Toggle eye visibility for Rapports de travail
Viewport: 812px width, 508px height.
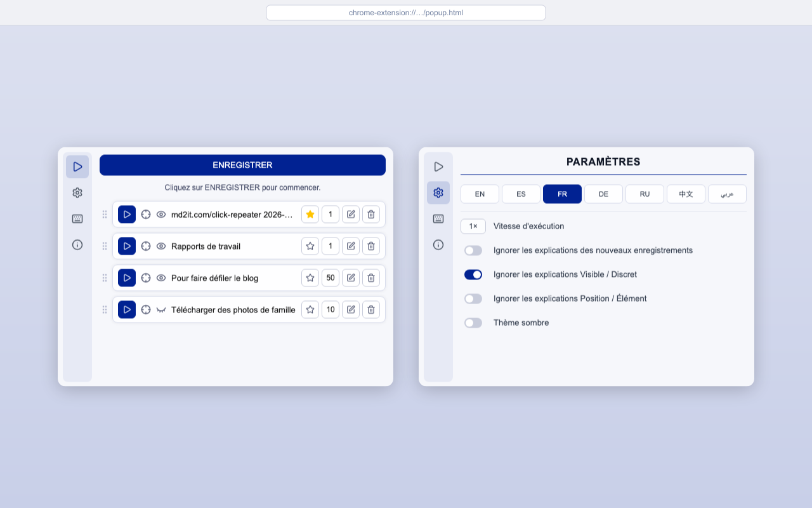pos(161,246)
